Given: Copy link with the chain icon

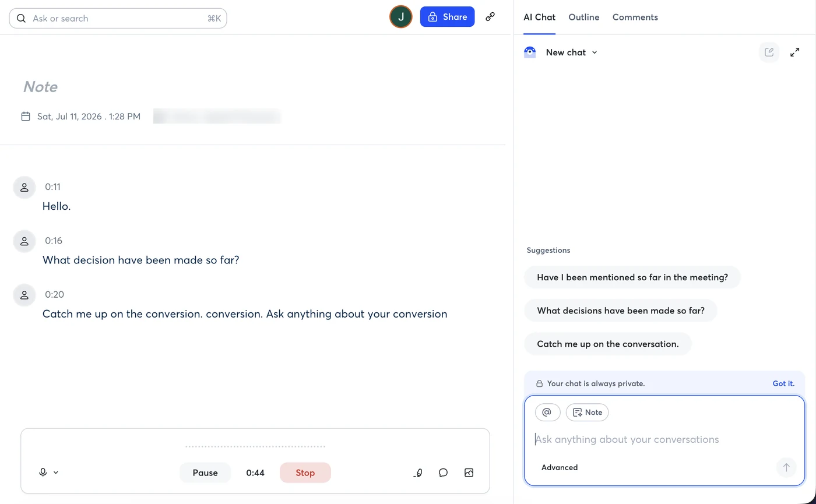Looking at the screenshot, I should (490, 17).
